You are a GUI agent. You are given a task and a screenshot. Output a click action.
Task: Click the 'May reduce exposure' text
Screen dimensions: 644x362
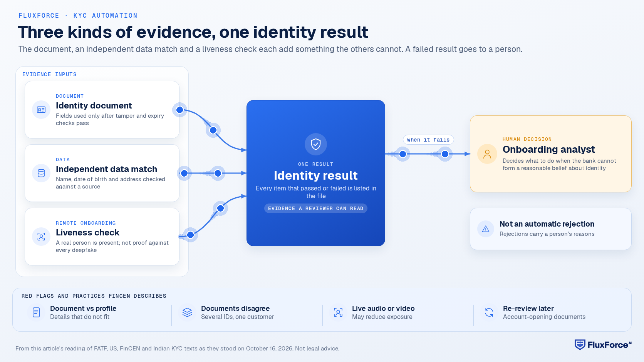pyautogui.click(x=382, y=317)
